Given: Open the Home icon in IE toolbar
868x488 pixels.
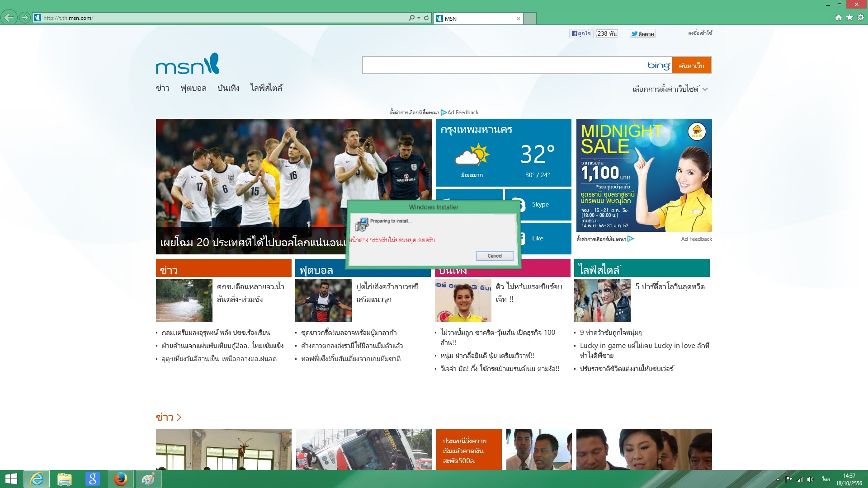Looking at the screenshot, I should coord(839,18).
